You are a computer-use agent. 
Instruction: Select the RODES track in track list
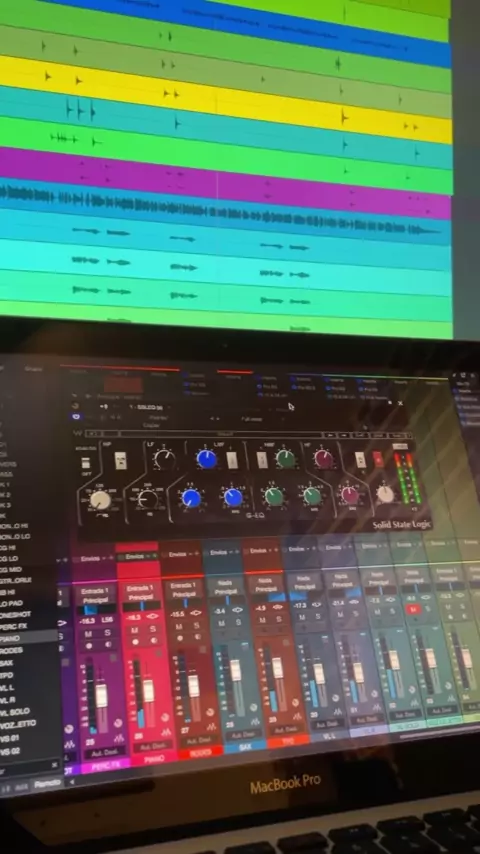[11, 650]
